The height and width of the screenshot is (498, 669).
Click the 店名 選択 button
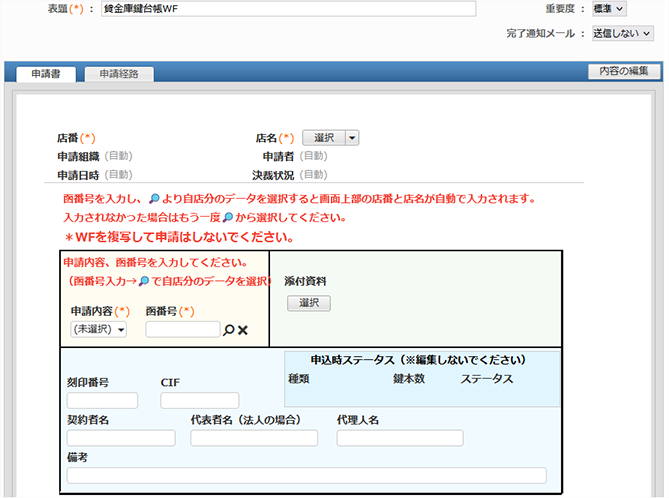323,138
